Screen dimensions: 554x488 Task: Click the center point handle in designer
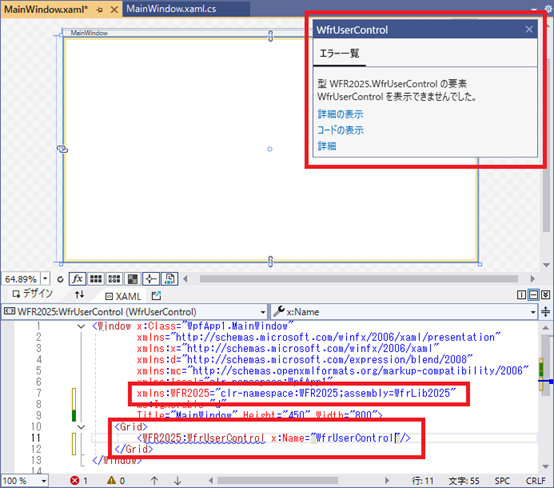coord(270,149)
